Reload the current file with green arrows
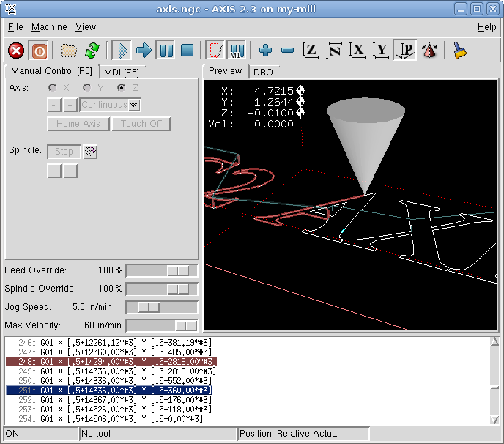Viewport: 504px width, 444px height. tap(92, 51)
